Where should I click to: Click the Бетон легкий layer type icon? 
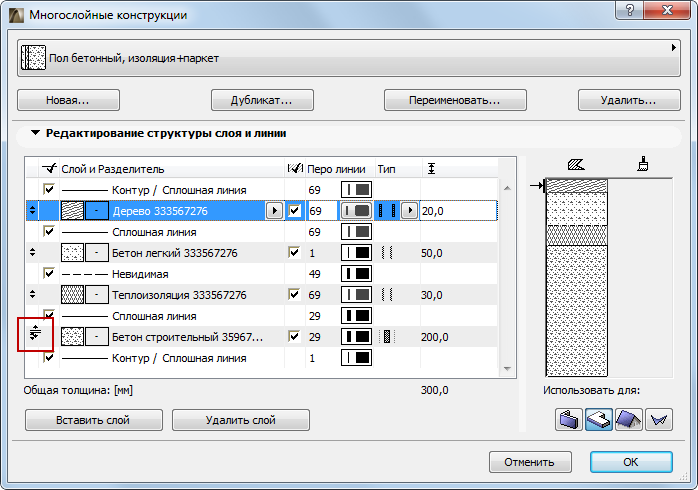(387, 253)
